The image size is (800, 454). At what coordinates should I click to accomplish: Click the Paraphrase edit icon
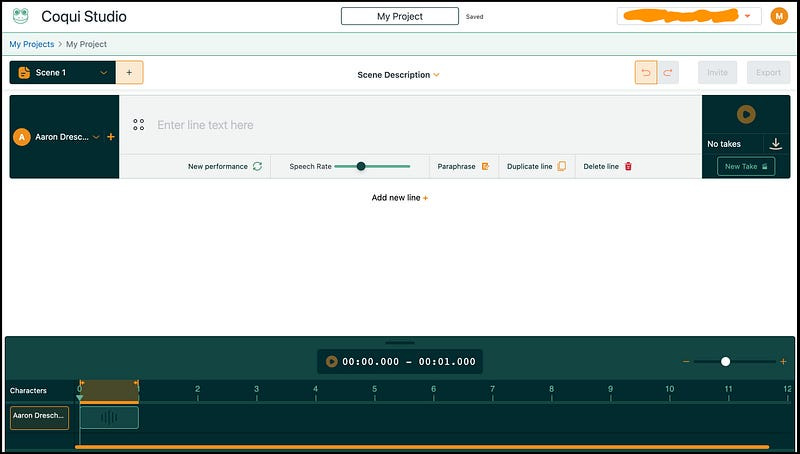point(485,166)
